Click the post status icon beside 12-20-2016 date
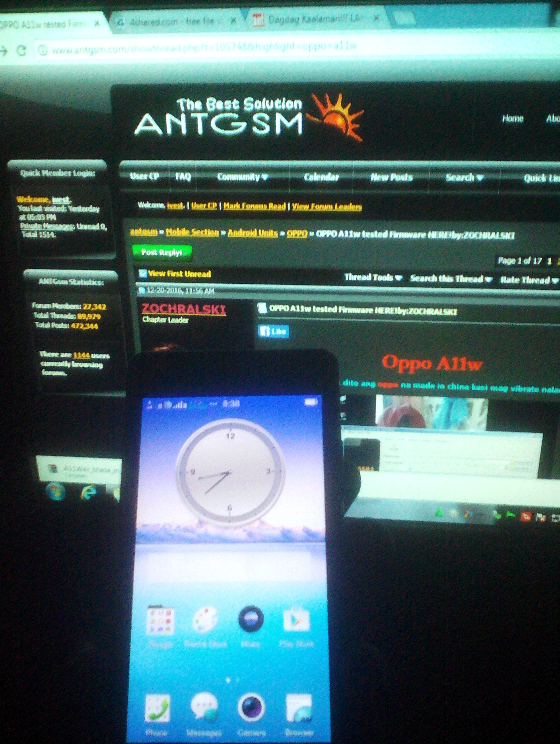 tap(141, 290)
